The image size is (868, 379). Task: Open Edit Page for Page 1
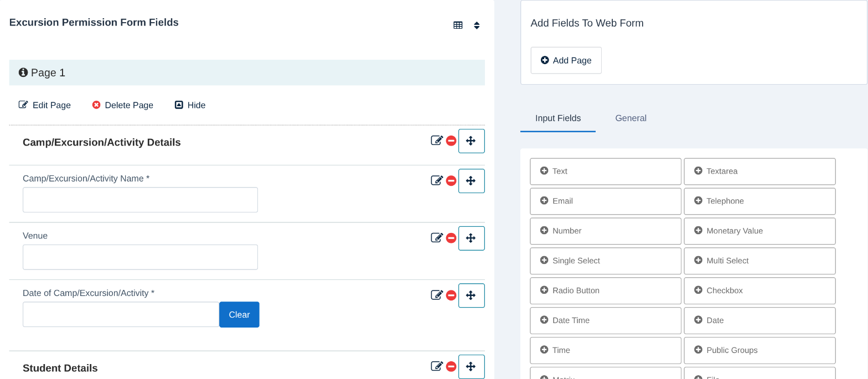tap(45, 105)
